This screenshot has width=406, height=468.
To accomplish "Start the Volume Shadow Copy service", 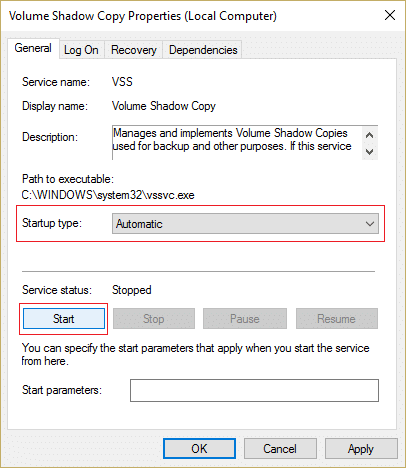I will [64, 319].
